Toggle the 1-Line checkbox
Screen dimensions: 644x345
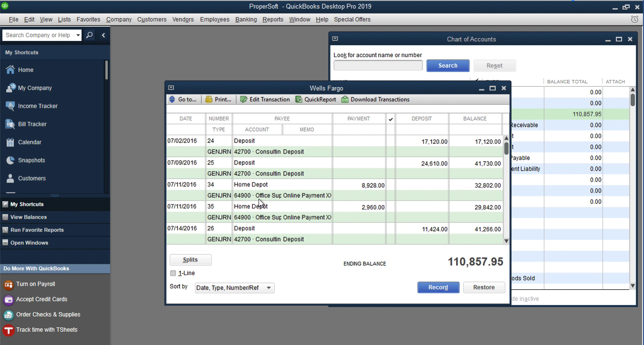tap(173, 273)
